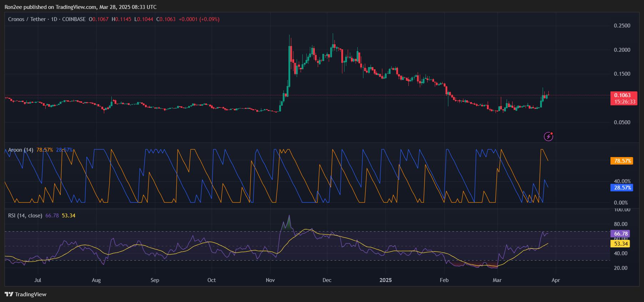Select the blue 28.57% Aroon axis label
The width and height of the screenshot is (644, 302).
click(622, 188)
